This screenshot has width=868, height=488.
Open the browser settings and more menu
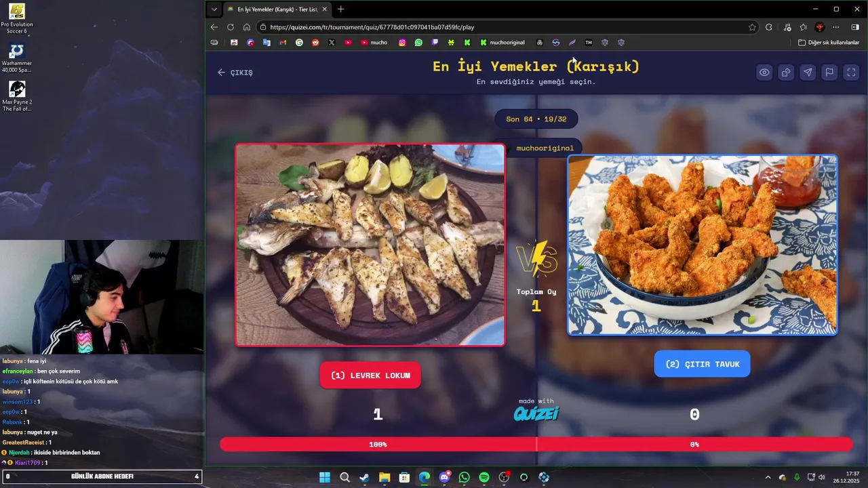pyautogui.click(x=836, y=27)
